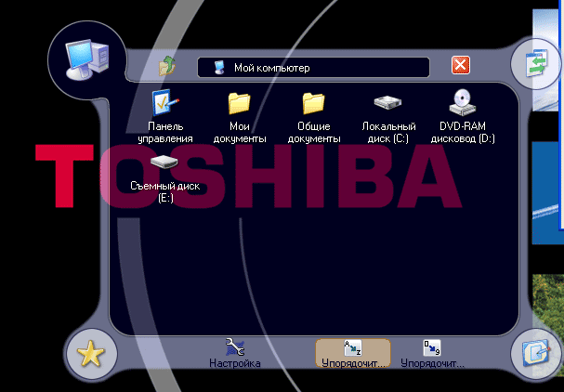Viewport: 564px width, 392px height.
Task: Click the blue document icon in the bottom-right corner
Action: [535, 353]
